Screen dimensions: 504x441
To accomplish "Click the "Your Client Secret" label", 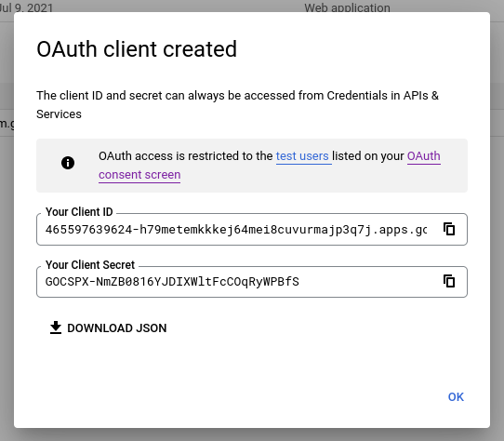I will click(x=90, y=265).
